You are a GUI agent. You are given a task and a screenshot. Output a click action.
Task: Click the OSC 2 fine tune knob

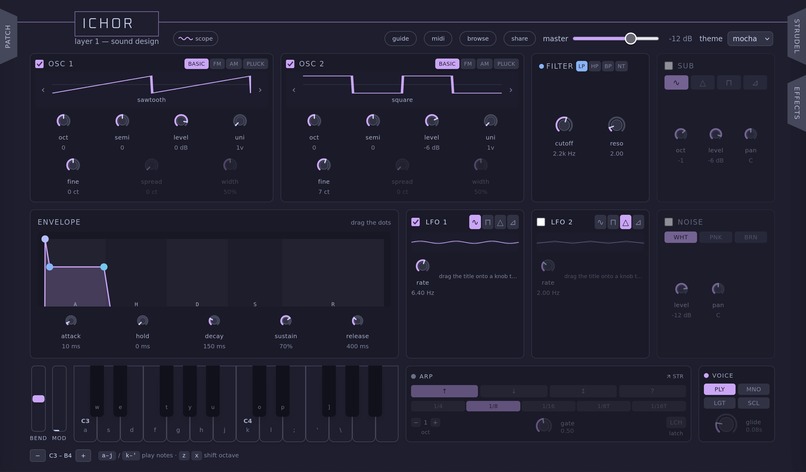click(x=323, y=165)
